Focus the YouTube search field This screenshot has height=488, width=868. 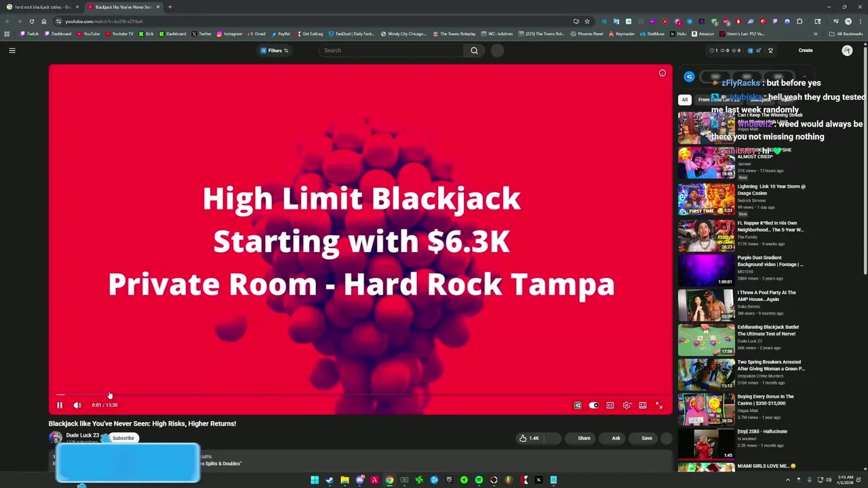pos(391,50)
